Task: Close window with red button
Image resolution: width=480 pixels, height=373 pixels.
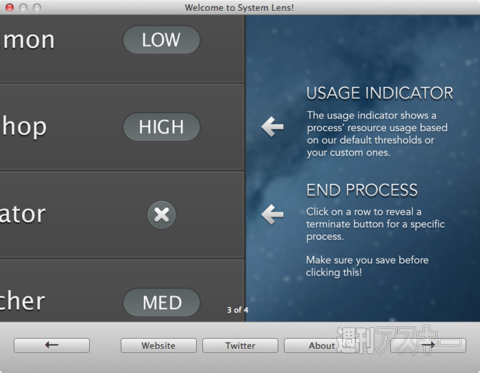Action: pyautogui.click(x=10, y=7)
